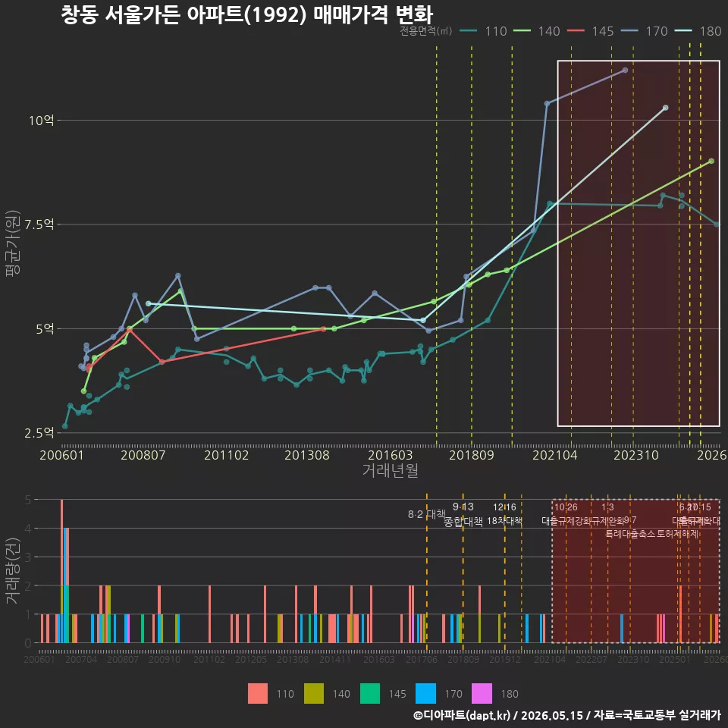This screenshot has width=728, height=728.
Task: Click the 110 line entry in top legend
Action: pyautogui.click(x=483, y=31)
